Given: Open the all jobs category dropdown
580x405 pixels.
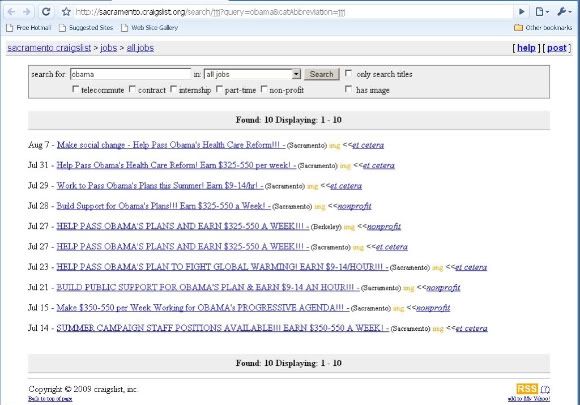Looking at the screenshot, I should (252, 74).
